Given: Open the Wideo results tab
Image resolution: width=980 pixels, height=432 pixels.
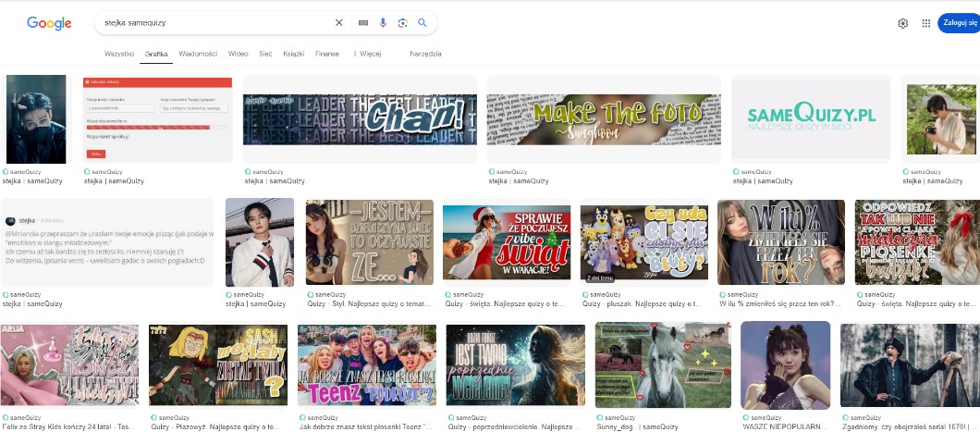Looking at the screenshot, I should point(238,55).
